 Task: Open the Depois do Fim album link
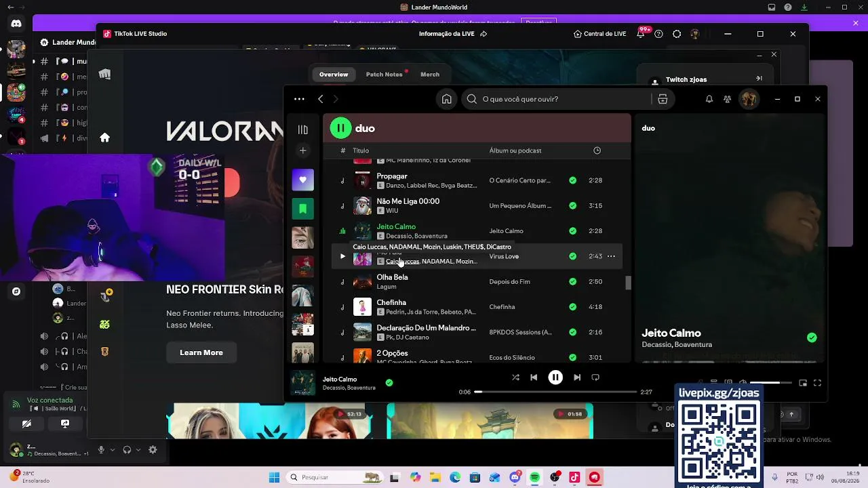click(510, 281)
